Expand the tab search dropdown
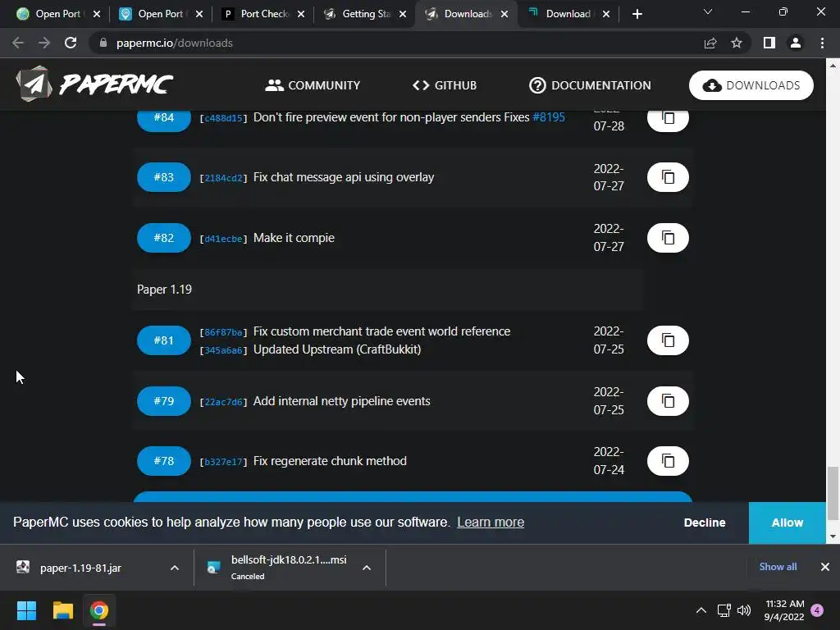840x630 pixels. [708, 11]
